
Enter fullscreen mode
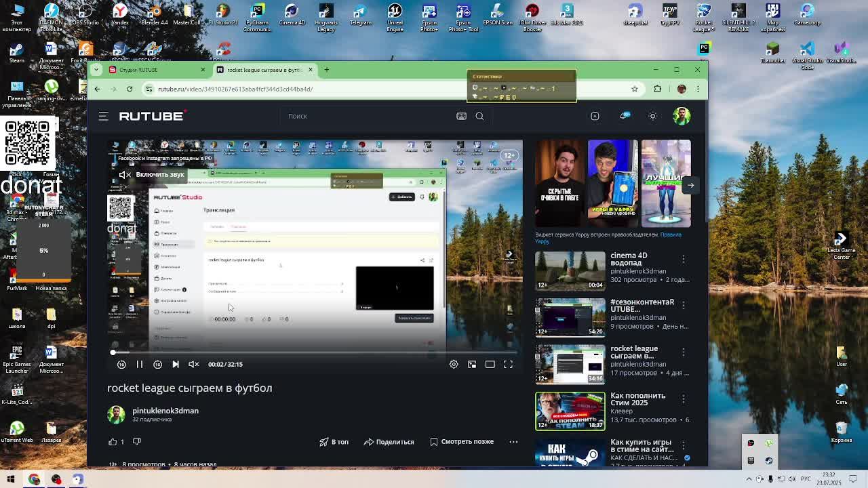point(508,364)
